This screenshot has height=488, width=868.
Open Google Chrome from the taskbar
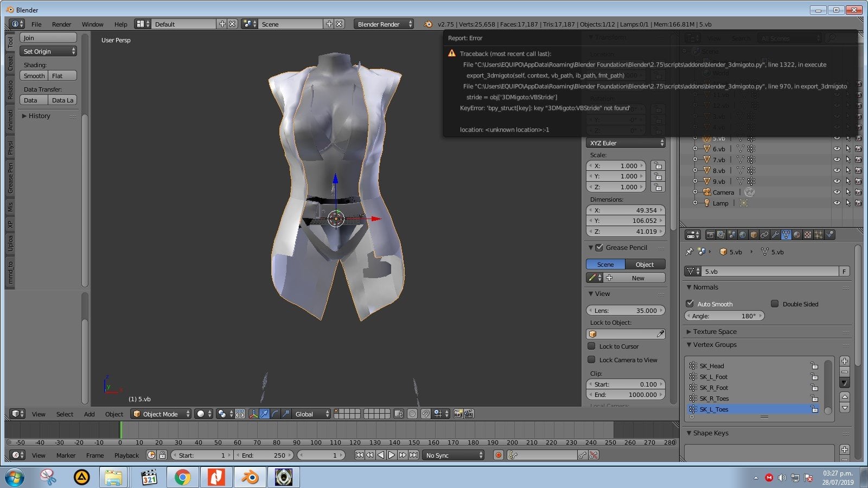[182, 478]
